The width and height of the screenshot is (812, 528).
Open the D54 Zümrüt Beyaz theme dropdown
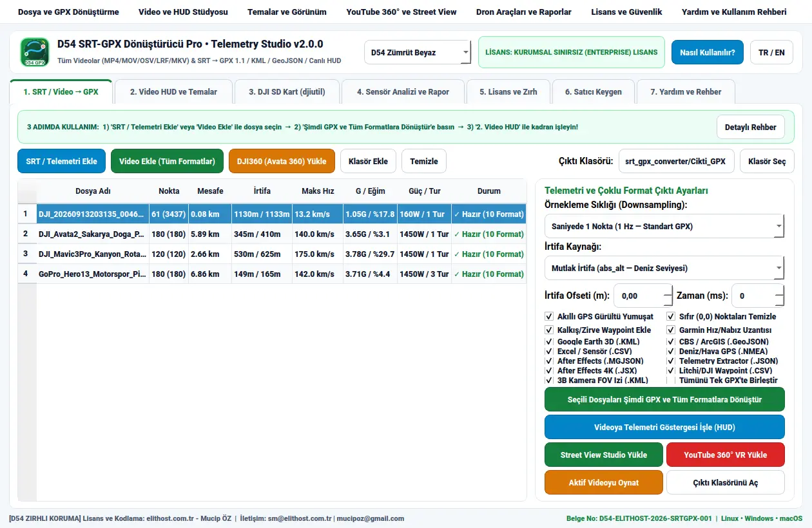tap(418, 53)
